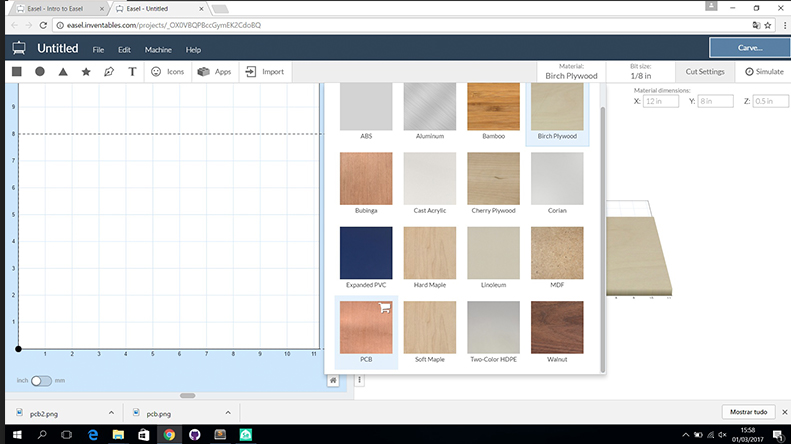The height and width of the screenshot is (444, 791).
Task: Select the star shape tool
Action: point(86,72)
